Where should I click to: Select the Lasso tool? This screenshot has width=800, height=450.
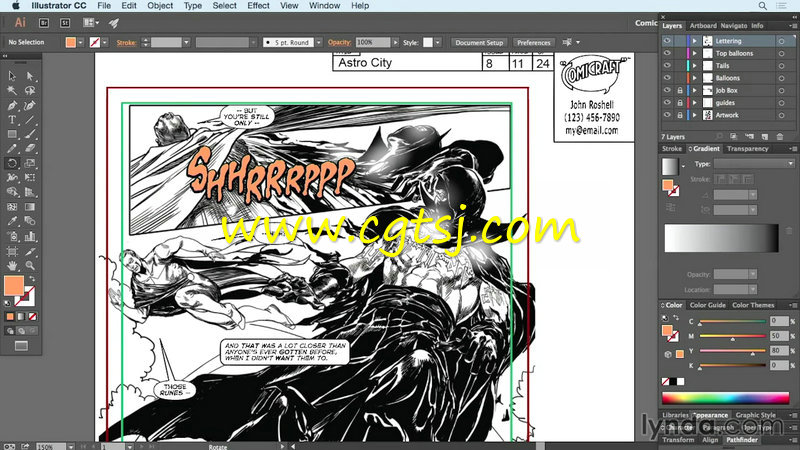pos(30,90)
